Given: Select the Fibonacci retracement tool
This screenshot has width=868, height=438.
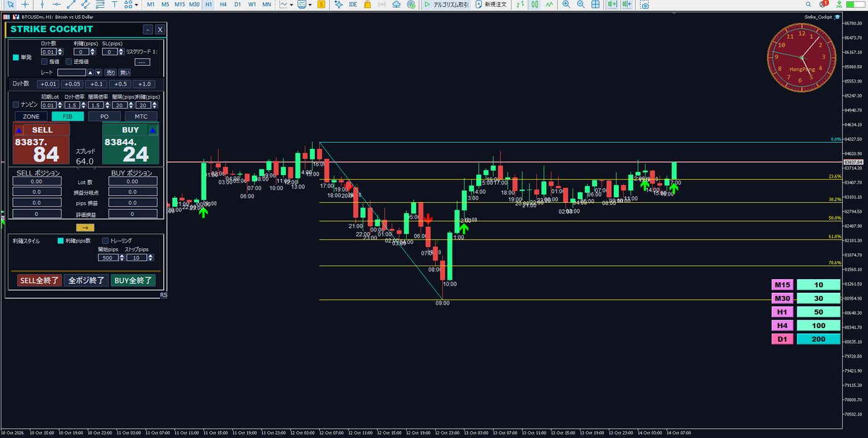Looking at the screenshot, I should point(100,4).
